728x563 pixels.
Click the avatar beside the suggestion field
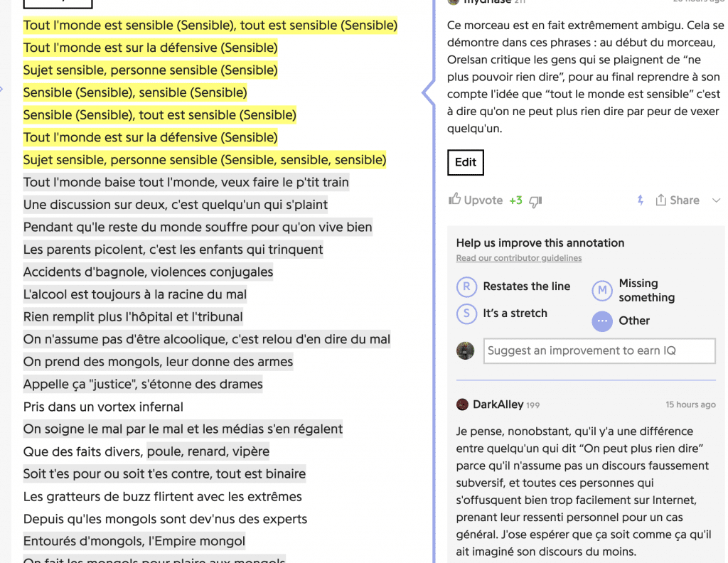click(x=465, y=350)
